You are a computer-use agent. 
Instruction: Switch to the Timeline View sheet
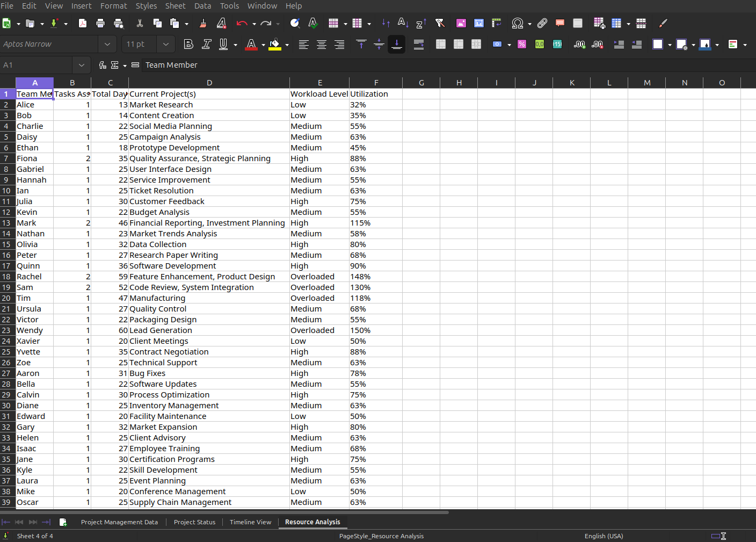[x=250, y=522]
